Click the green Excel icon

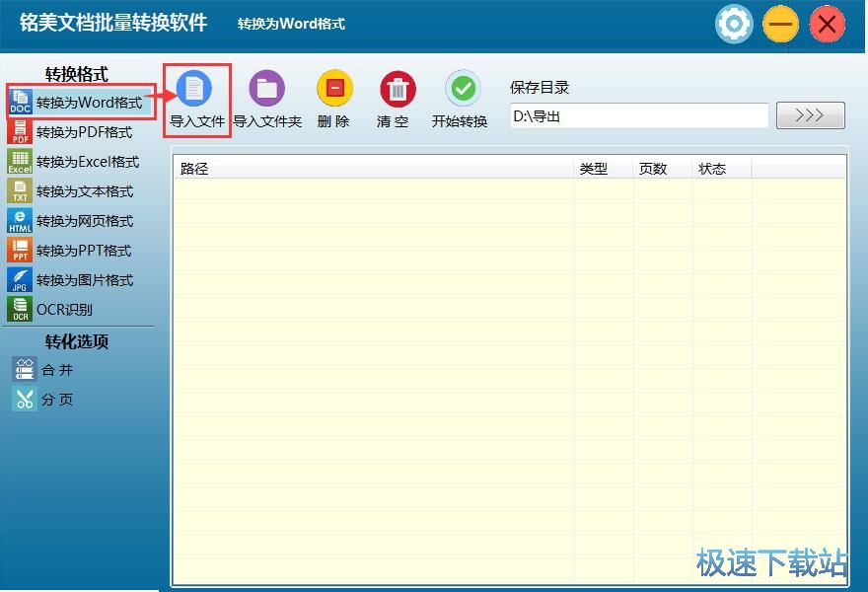pyautogui.click(x=20, y=161)
